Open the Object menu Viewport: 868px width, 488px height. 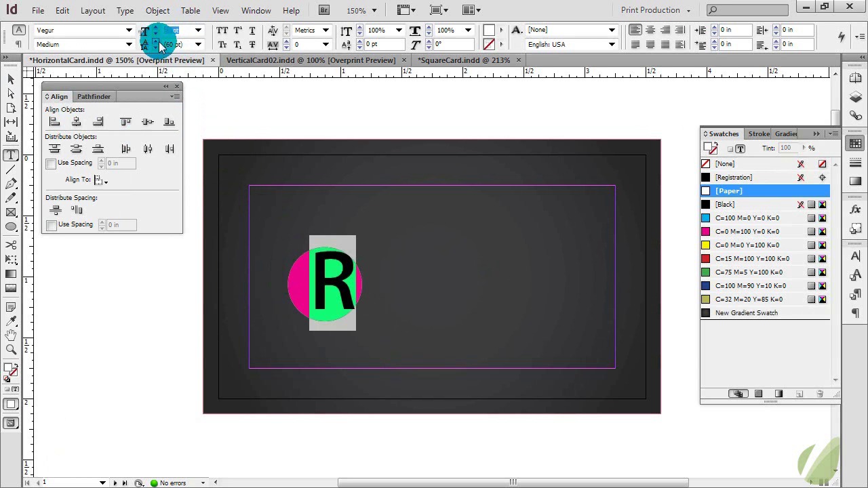pyautogui.click(x=157, y=10)
